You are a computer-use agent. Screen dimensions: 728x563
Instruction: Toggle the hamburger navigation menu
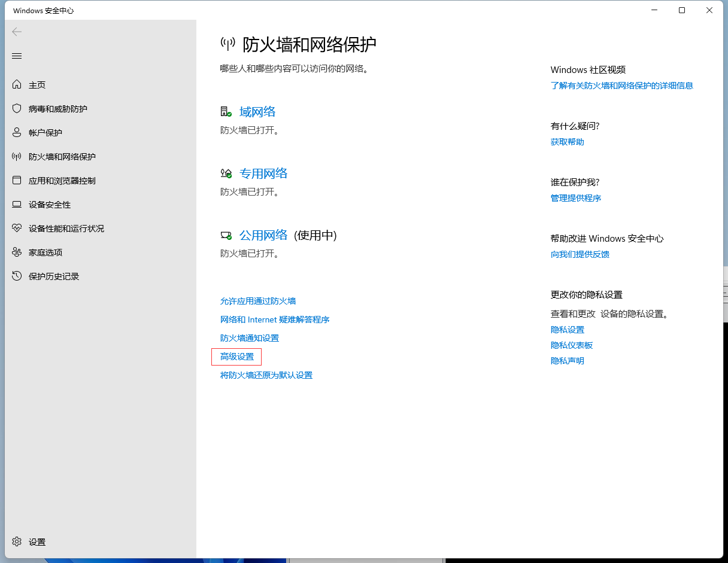click(17, 56)
